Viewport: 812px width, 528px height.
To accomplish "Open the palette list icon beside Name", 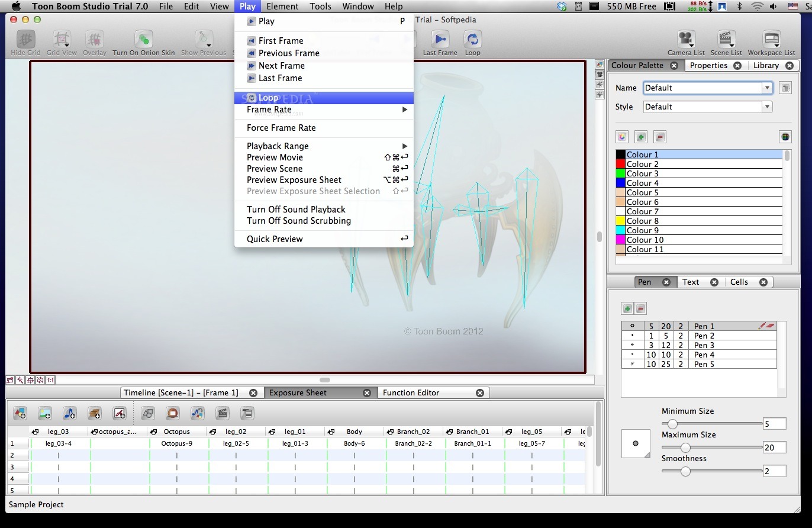I will [785, 88].
